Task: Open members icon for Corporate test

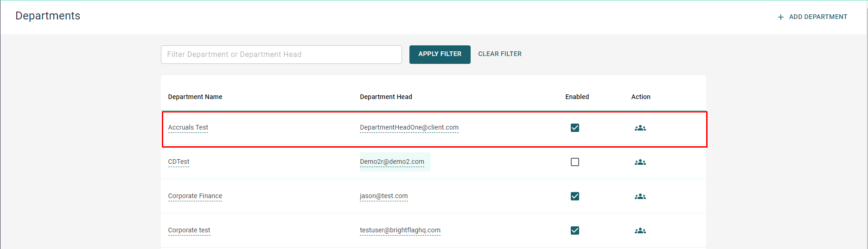Action: click(640, 230)
